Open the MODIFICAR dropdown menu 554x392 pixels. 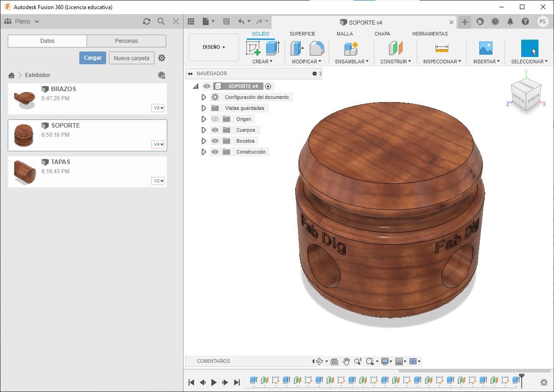click(x=307, y=62)
